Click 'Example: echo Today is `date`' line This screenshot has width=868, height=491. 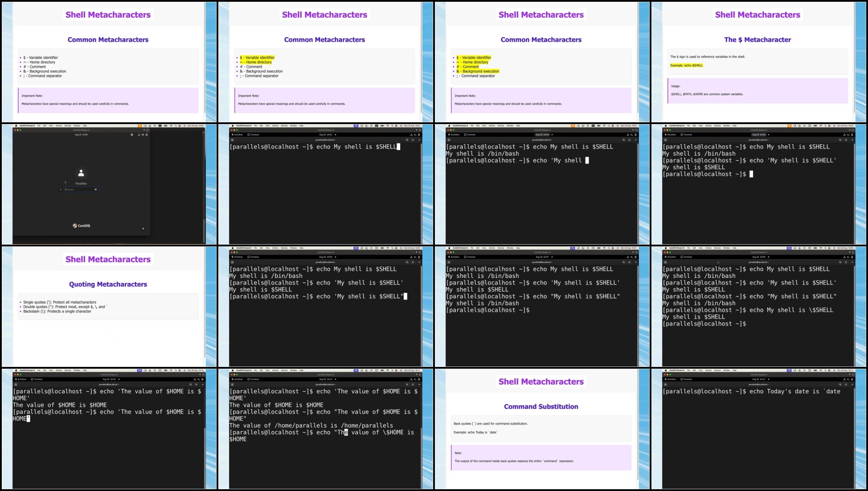[x=475, y=432]
